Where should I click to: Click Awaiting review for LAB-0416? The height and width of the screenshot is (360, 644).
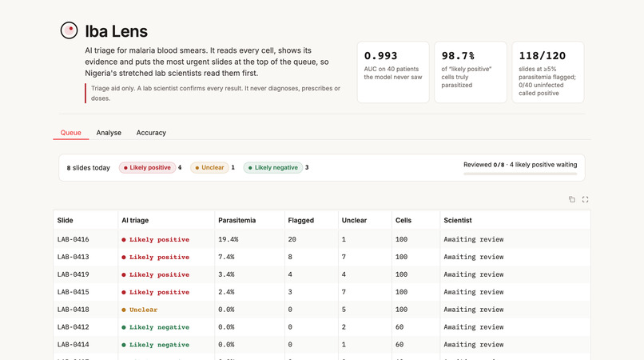474,239
